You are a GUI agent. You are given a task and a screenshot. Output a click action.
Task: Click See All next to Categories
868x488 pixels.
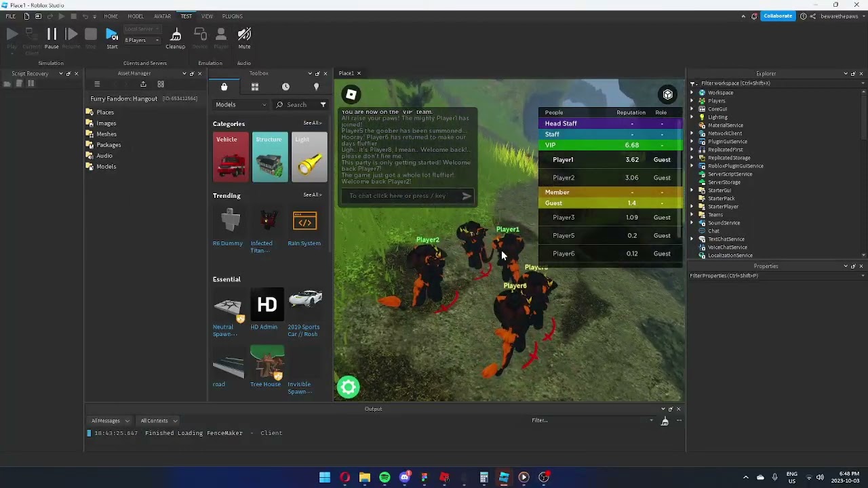(312, 123)
